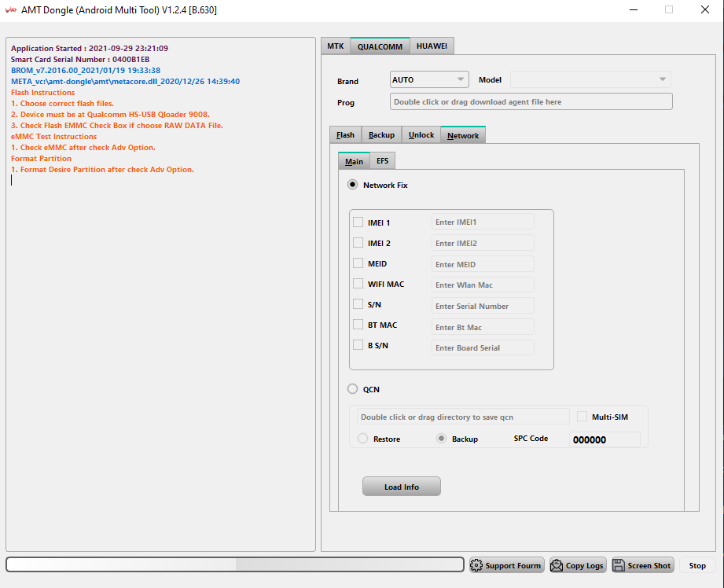This screenshot has width=724, height=588.
Task: Click the Qualcomm HS-USB Qloader 9008 line
Action: tap(110, 114)
